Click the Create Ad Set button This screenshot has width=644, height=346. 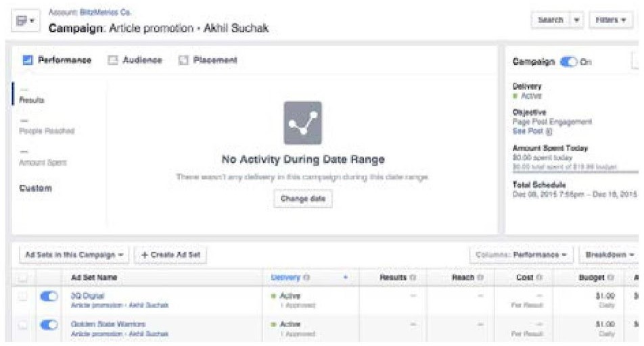click(x=170, y=255)
